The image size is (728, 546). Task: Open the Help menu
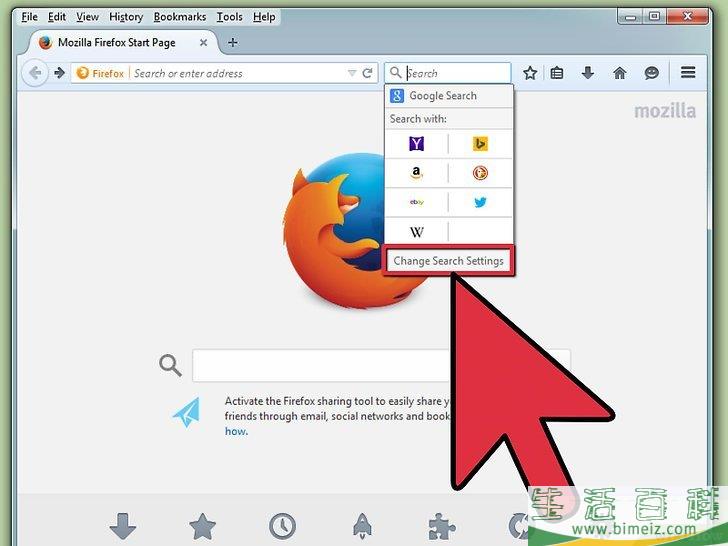coord(264,17)
